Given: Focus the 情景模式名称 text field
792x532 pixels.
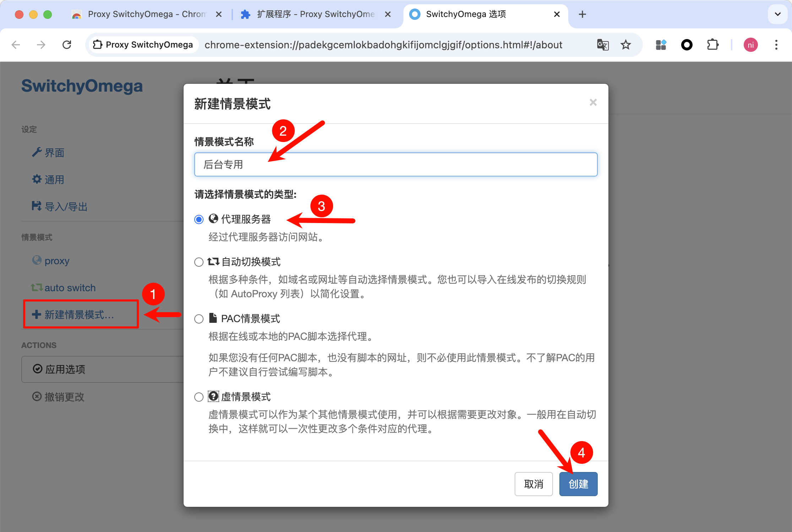Looking at the screenshot, I should click(396, 164).
